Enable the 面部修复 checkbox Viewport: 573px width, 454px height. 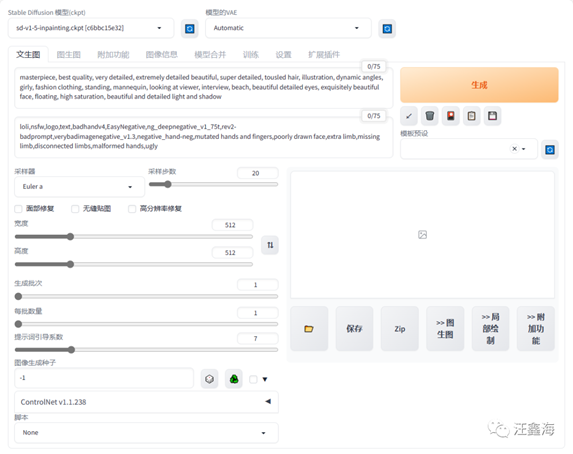[x=18, y=209]
